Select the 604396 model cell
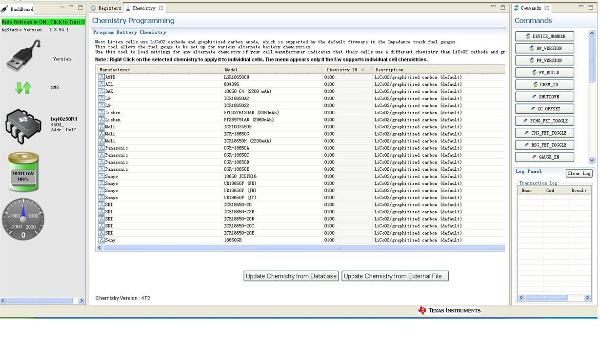This screenshot has height=364, width=600. (x=231, y=84)
